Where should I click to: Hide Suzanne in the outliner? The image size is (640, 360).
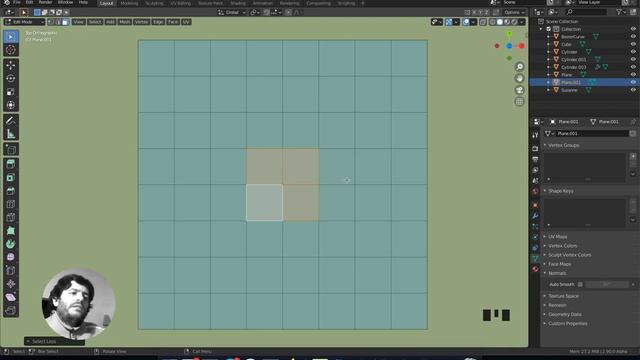pyautogui.click(x=633, y=90)
